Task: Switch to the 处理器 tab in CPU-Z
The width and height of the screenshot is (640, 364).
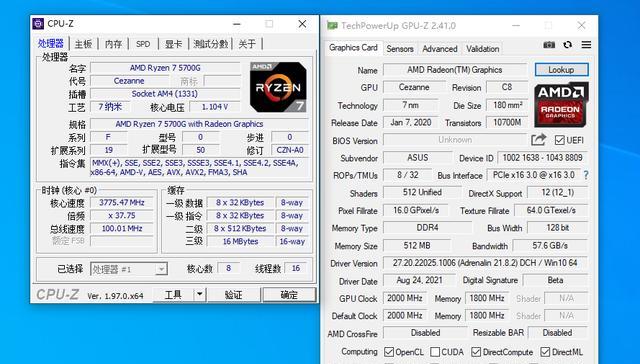Action: [51, 44]
